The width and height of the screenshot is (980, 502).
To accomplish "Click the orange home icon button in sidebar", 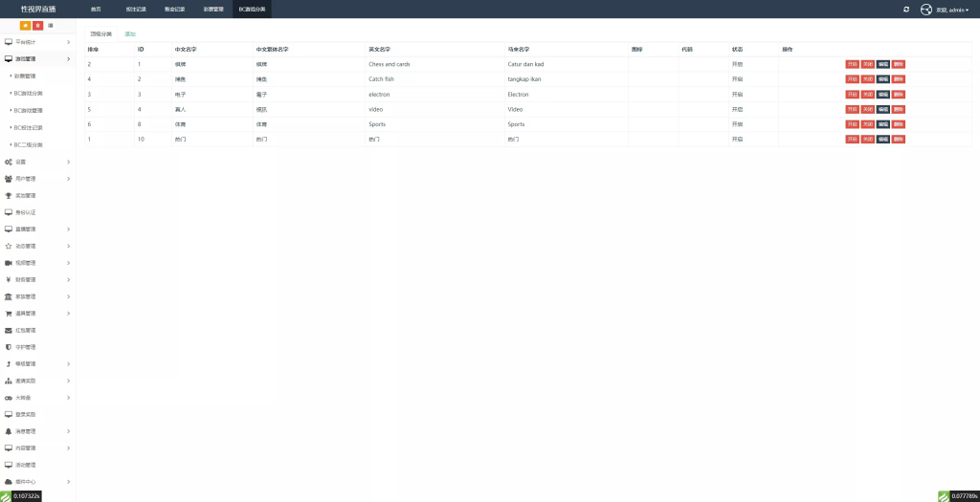I will click(x=25, y=25).
